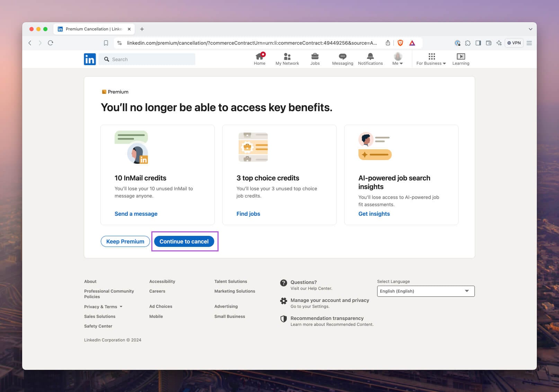Click the share icon in address bar
The height and width of the screenshot is (392, 559).
(x=388, y=43)
